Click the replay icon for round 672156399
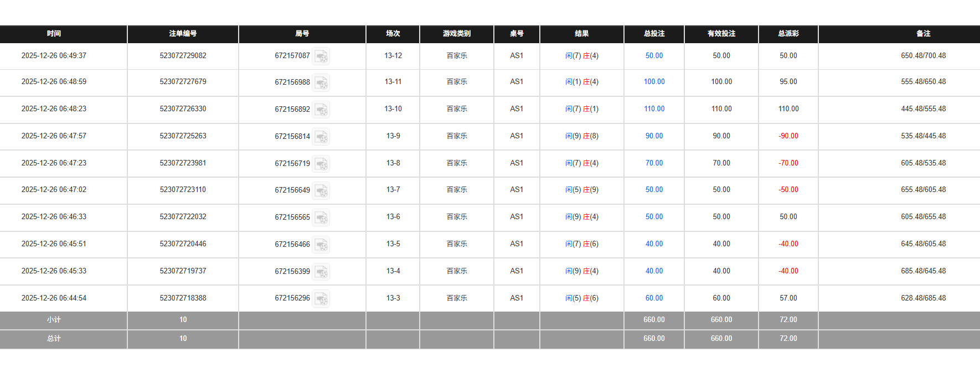 click(321, 272)
